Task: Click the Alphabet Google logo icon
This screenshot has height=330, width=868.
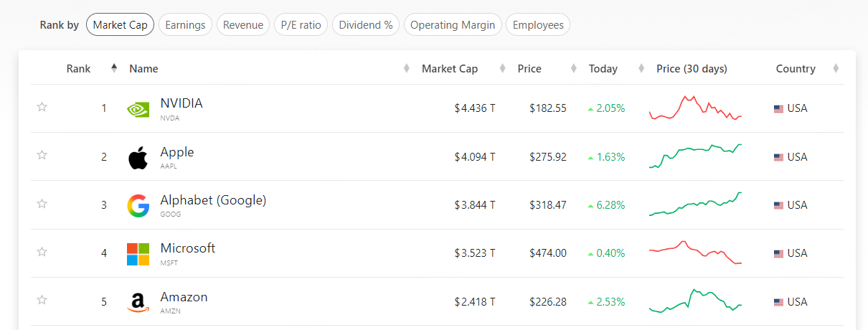Action: (x=138, y=205)
